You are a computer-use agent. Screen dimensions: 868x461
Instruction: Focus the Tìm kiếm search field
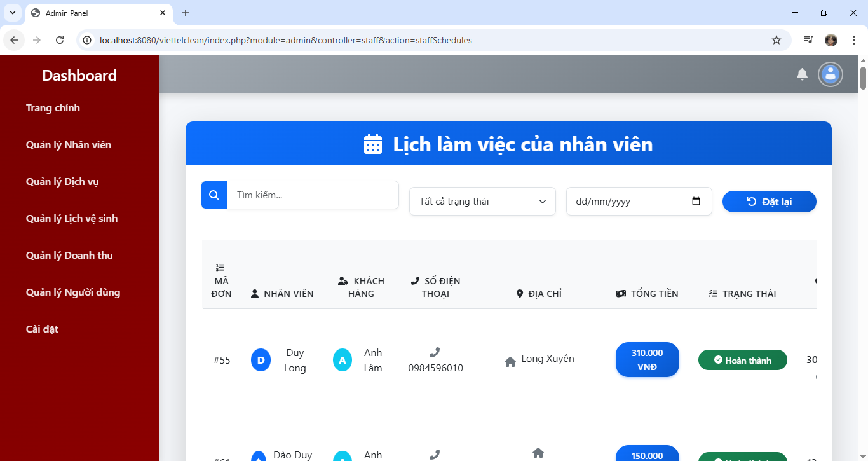[313, 195]
